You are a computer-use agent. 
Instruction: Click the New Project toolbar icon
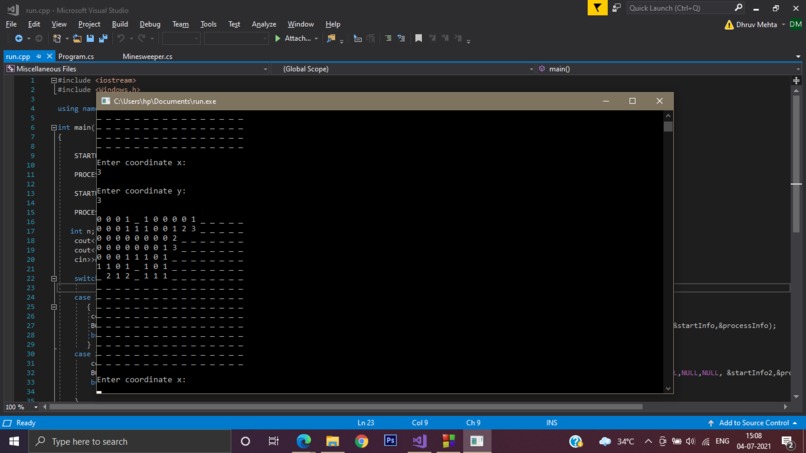coord(57,39)
